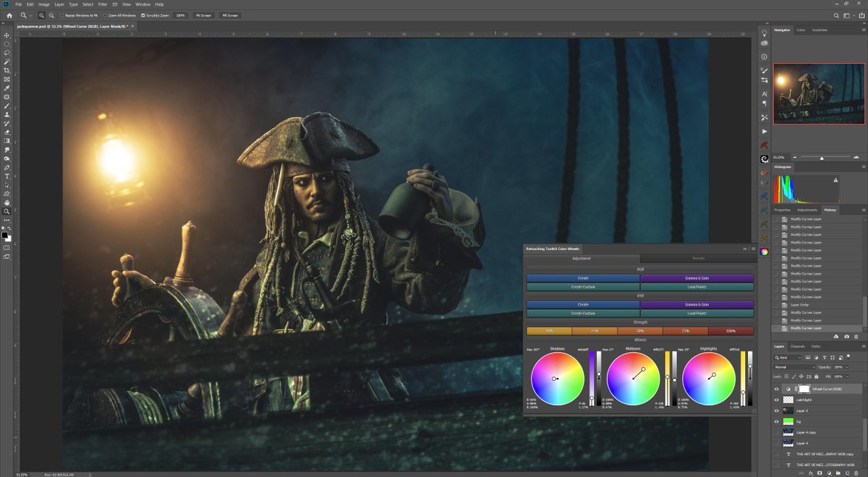Select the Zoom tool in toolbar

coord(7,211)
